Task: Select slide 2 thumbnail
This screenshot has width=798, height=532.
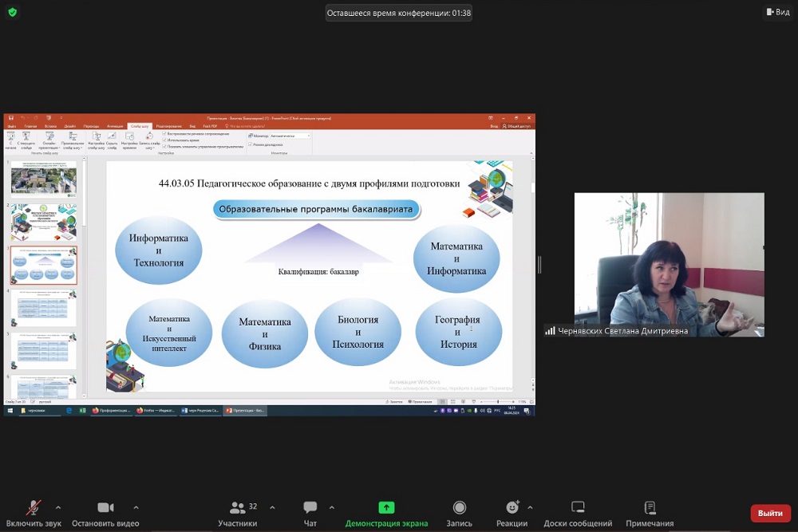Action: [x=44, y=223]
